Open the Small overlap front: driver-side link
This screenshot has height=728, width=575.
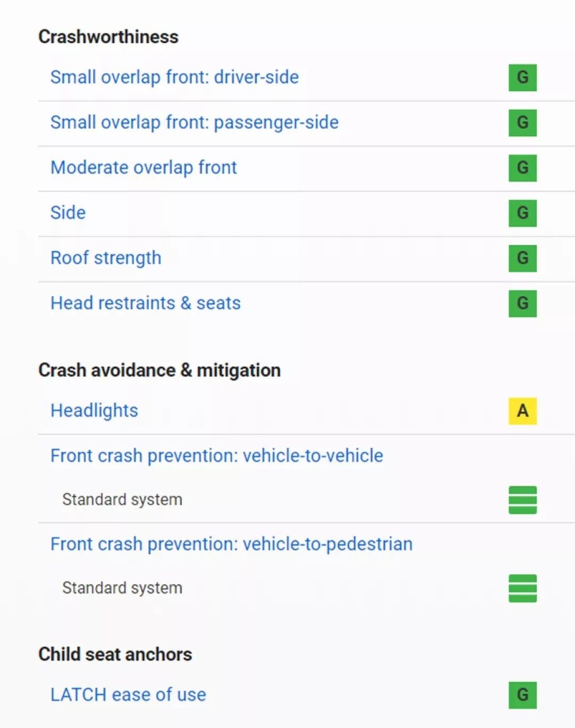coord(175,77)
